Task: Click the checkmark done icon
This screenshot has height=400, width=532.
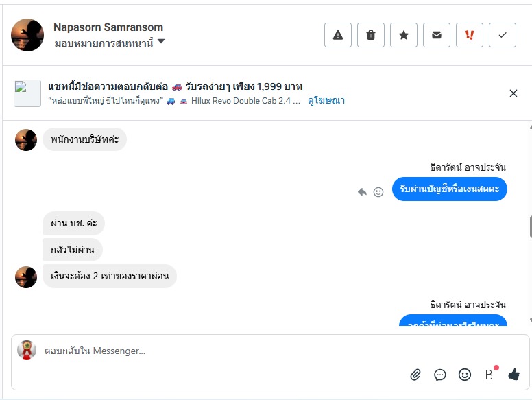Action: pos(503,35)
